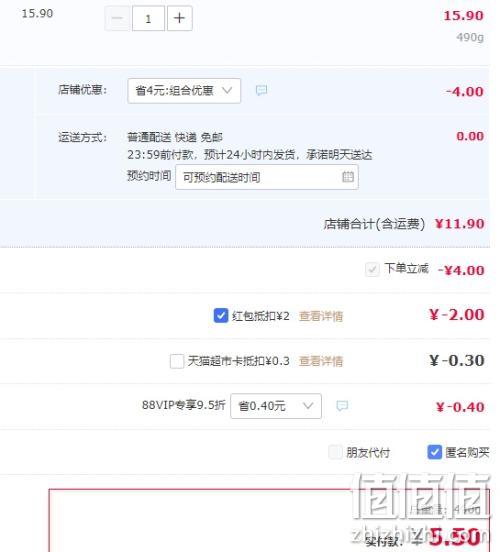The height and width of the screenshot is (552, 500).
Task: Open the 可预约配送时间 delivery time field
Action: [267, 177]
